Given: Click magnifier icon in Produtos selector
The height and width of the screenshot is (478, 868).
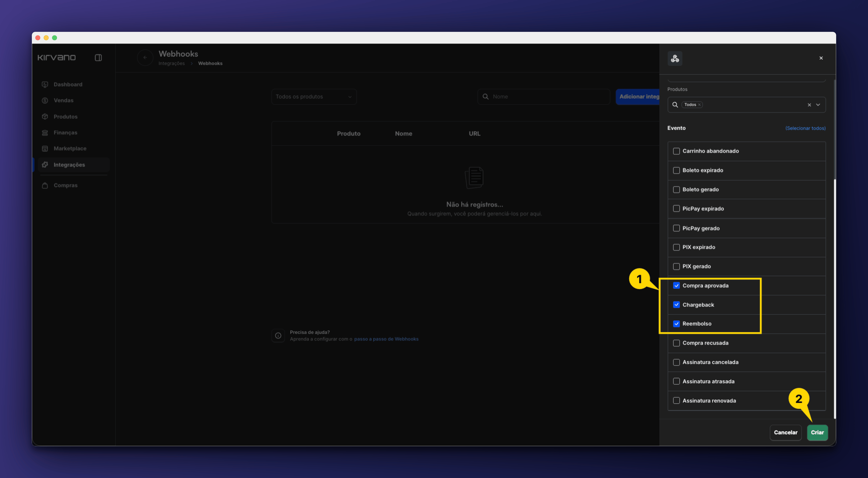Looking at the screenshot, I should pos(675,105).
